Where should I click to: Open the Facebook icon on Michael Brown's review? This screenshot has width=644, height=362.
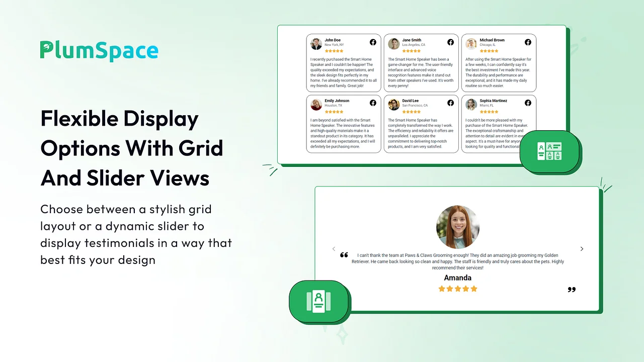click(528, 42)
